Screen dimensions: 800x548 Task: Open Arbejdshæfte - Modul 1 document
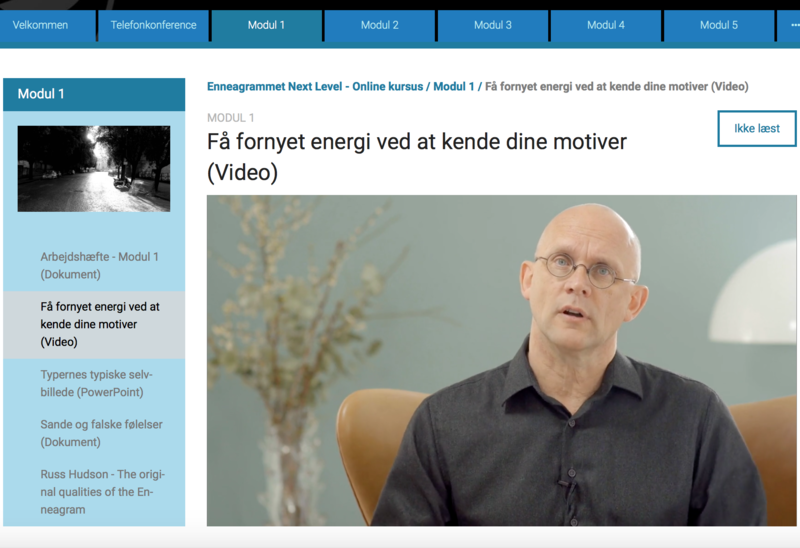[x=99, y=265]
